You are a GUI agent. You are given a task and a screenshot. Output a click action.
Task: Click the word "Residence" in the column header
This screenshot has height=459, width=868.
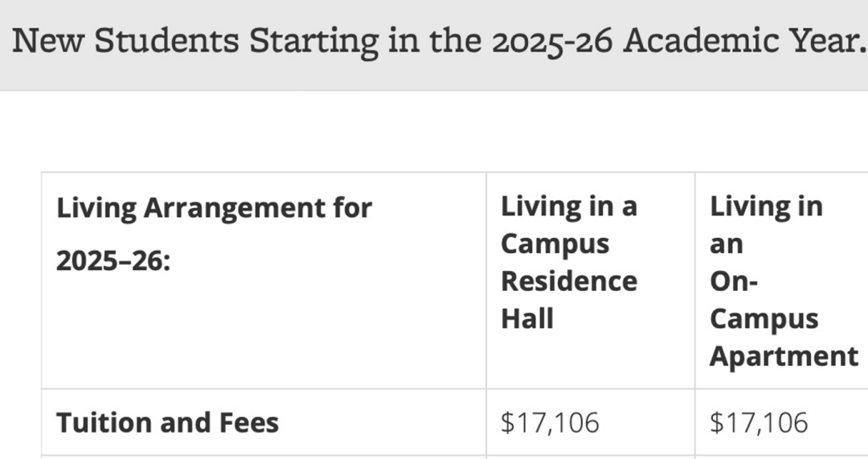click(569, 281)
